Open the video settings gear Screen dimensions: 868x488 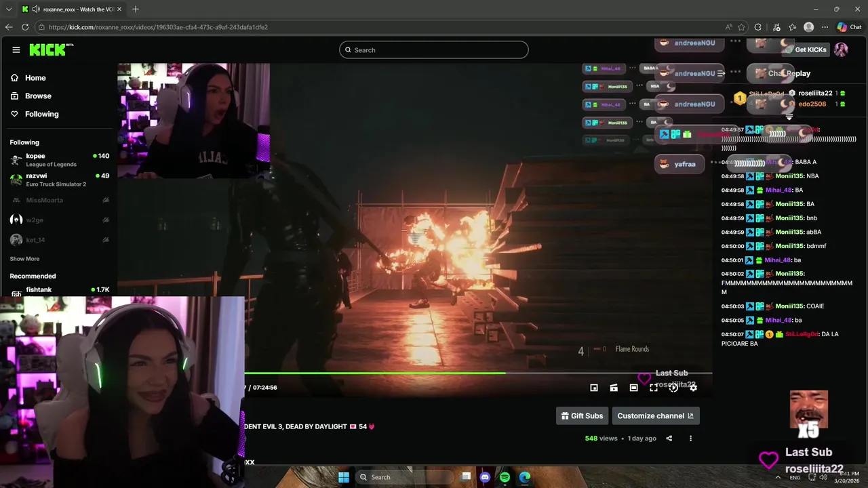693,388
